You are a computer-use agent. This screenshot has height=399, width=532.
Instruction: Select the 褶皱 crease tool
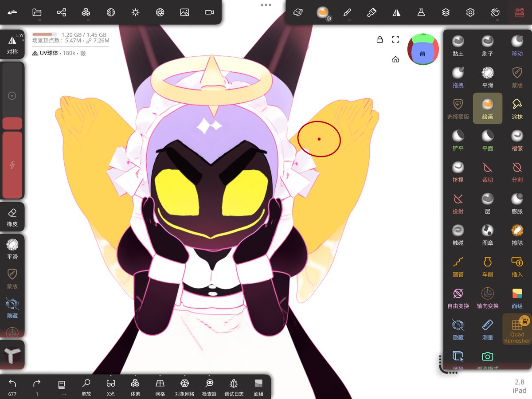click(517, 140)
